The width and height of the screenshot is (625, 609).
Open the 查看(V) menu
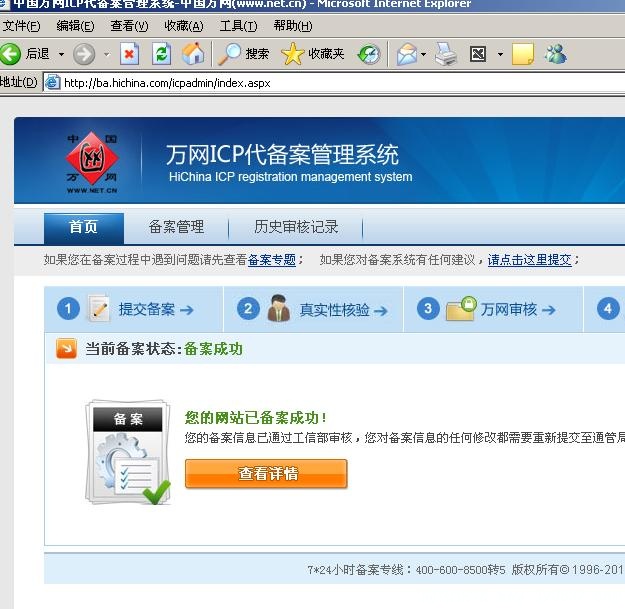tap(129, 26)
